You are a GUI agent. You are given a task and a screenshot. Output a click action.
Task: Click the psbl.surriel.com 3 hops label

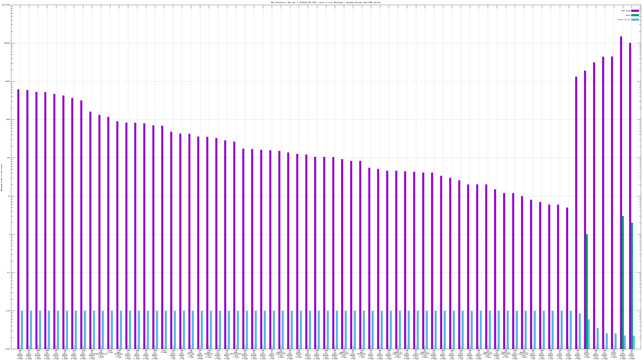click(x=191, y=354)
